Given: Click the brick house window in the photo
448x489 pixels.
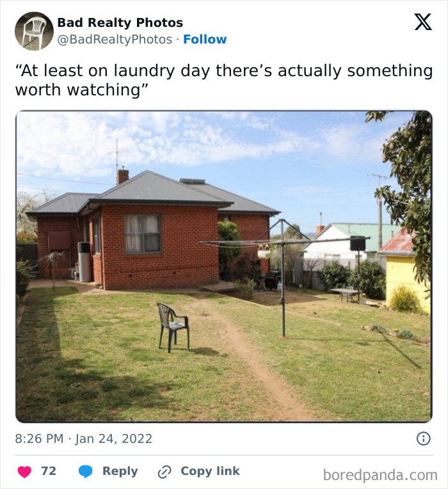Looking at the screenshot, I should click(143, 233).
